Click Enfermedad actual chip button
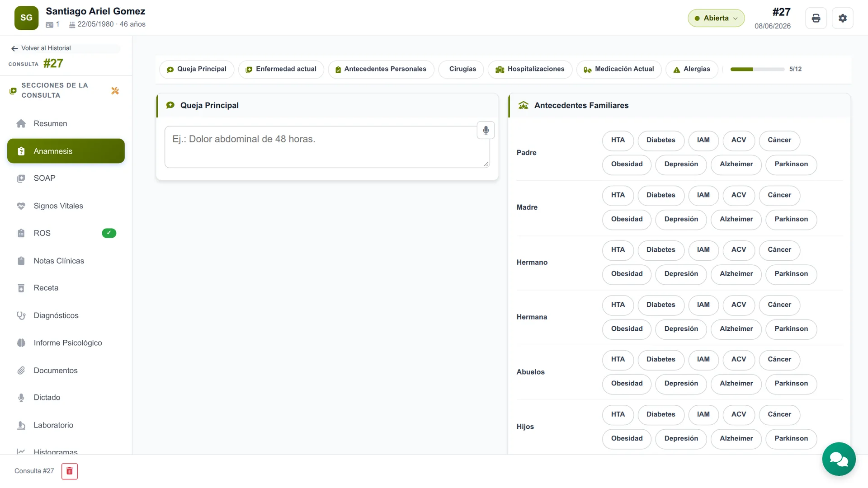Viewport: 868px width, 488px height. coord(281,69)
